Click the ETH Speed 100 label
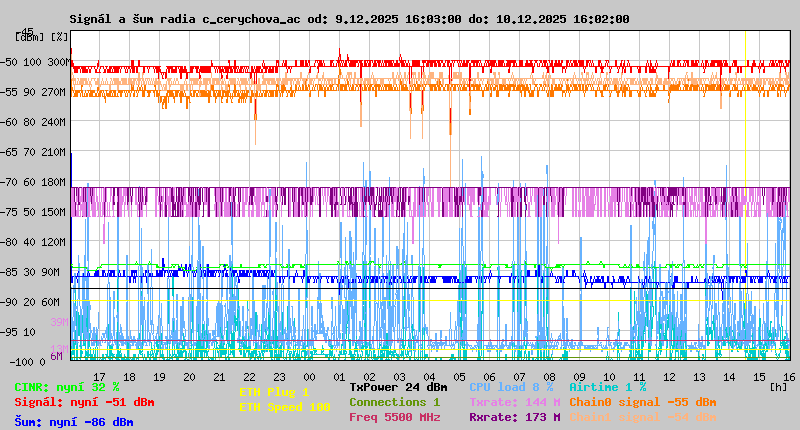The width and height of the screenshot is (800, 430). [x=284, y=407]
